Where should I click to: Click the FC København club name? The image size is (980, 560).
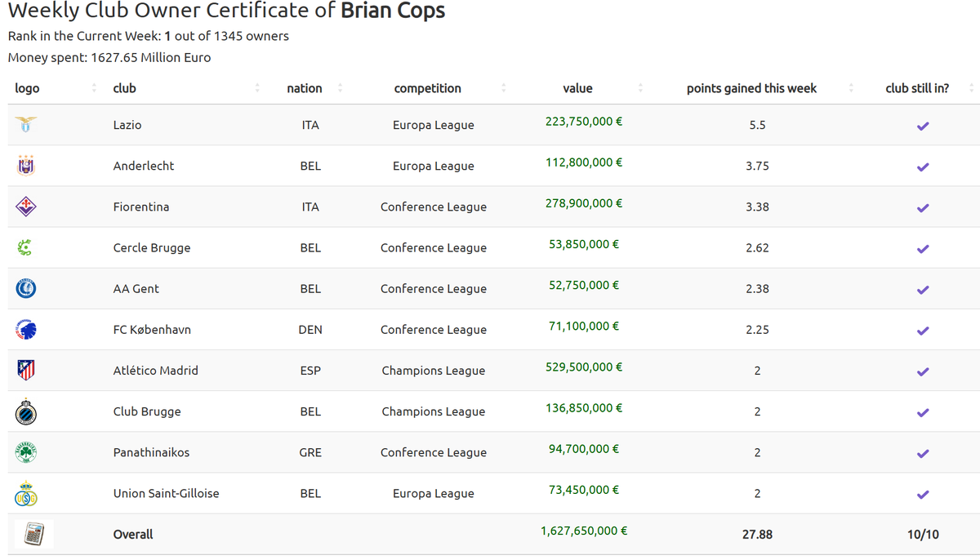pos(152,330)
